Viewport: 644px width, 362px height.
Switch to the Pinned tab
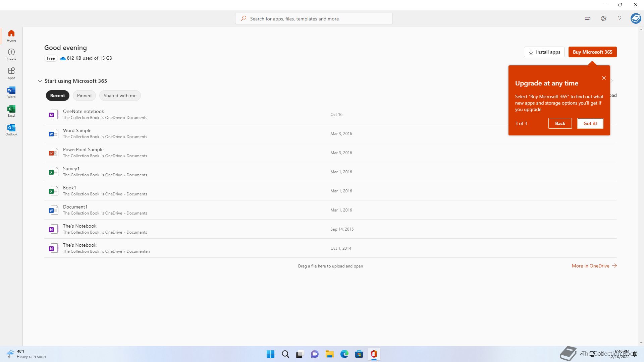(84, 96)
